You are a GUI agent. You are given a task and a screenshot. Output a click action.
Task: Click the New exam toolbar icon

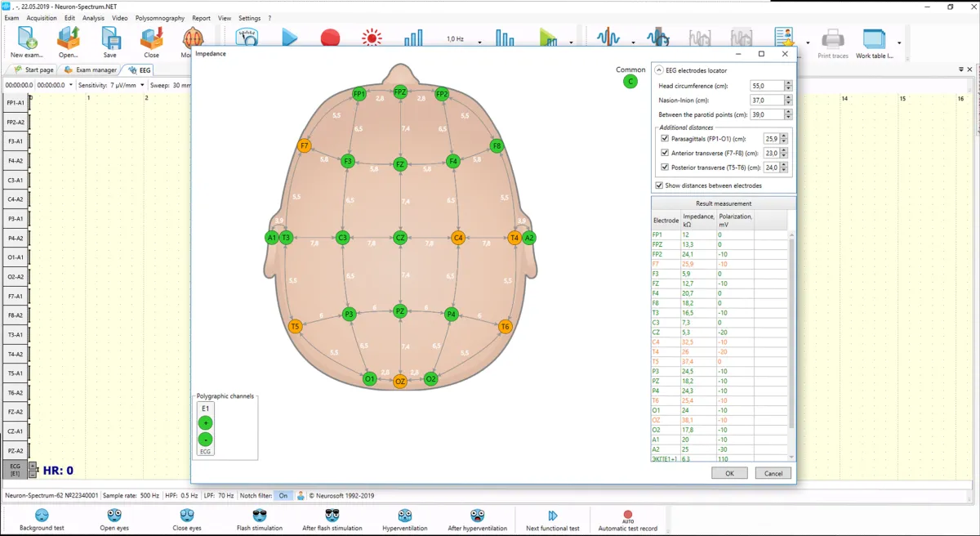pos(28,39)
